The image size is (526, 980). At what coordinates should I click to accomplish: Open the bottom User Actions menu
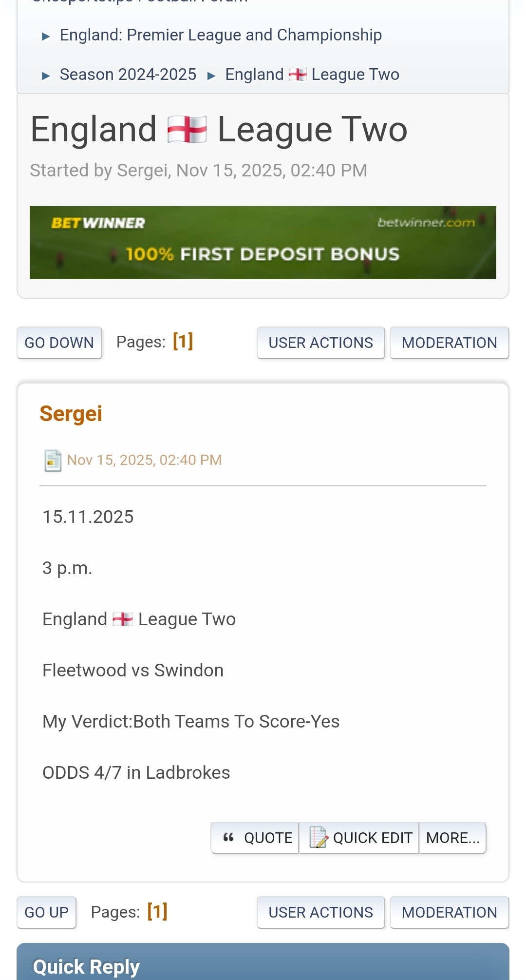point(320,912)
